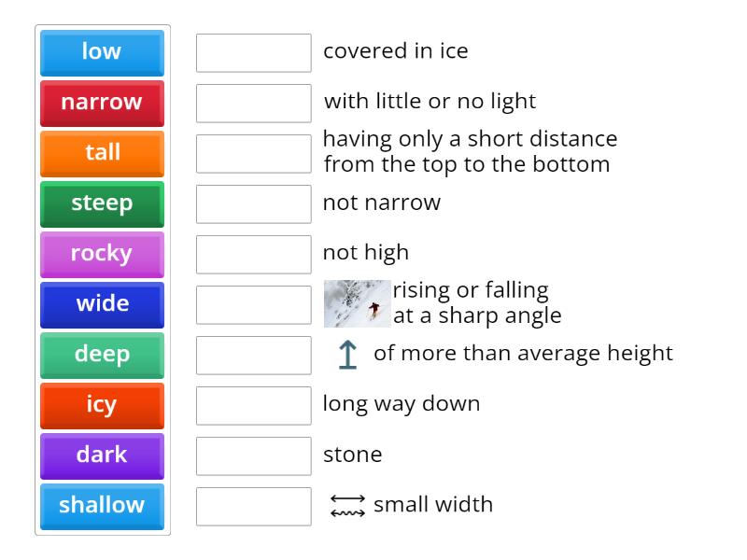Click the upward arrow beside 'more than average height'
The height and width of the screenshot is (560, 747).
click(x=346, y=354)
